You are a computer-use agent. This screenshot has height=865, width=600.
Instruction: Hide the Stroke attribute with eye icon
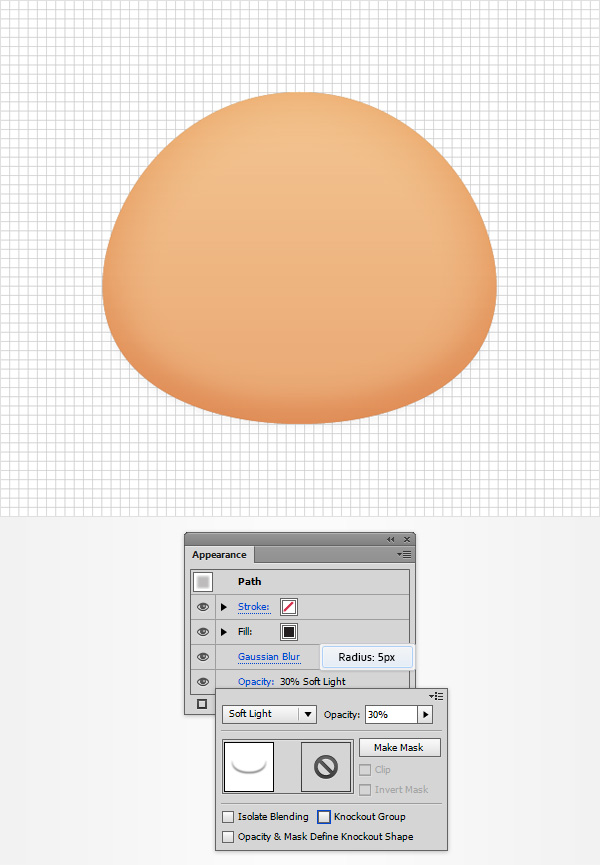coord(203,607)
